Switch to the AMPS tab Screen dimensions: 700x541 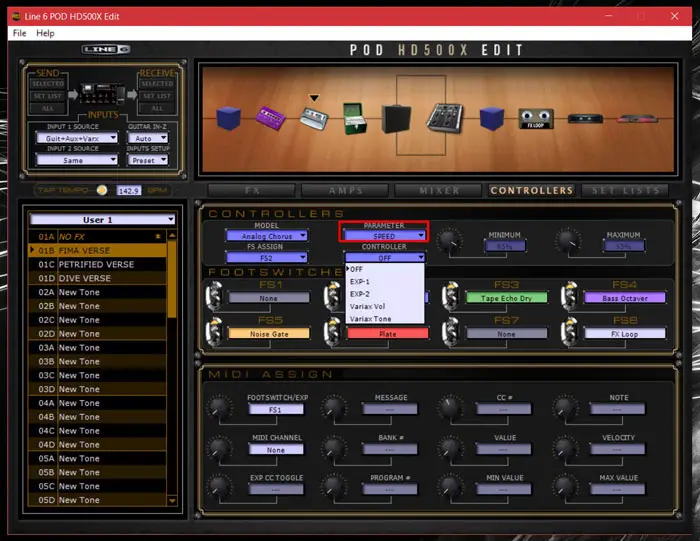click(345, 191)
